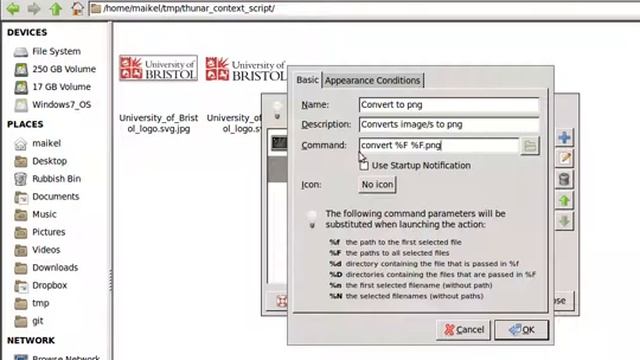Click the Name field with Convert to png

(449, 105)
